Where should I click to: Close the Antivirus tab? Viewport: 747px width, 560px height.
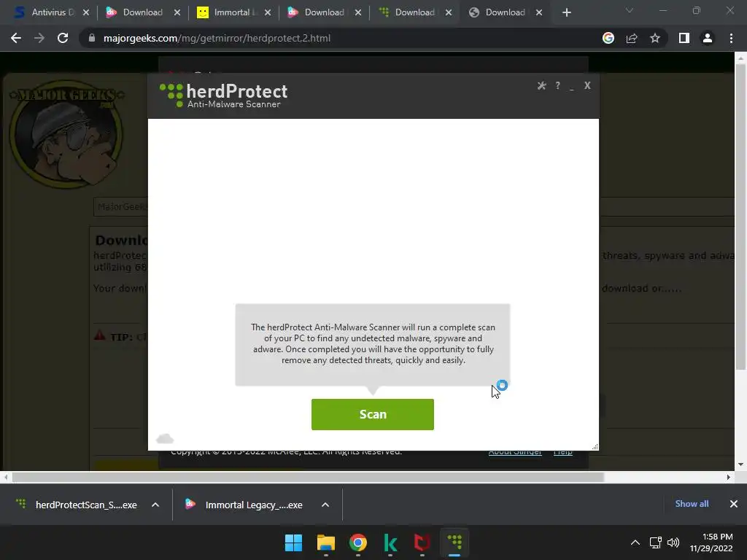click(x=86, y=12)
